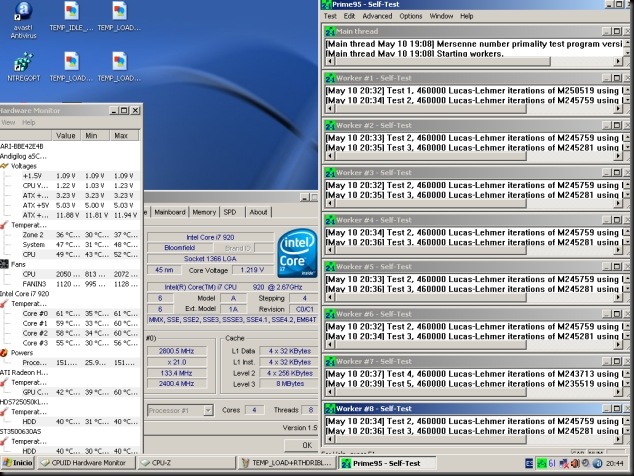The image size is (634, 476).
Task: Click the green Prime95 tray icon
Action: (541, 463)
